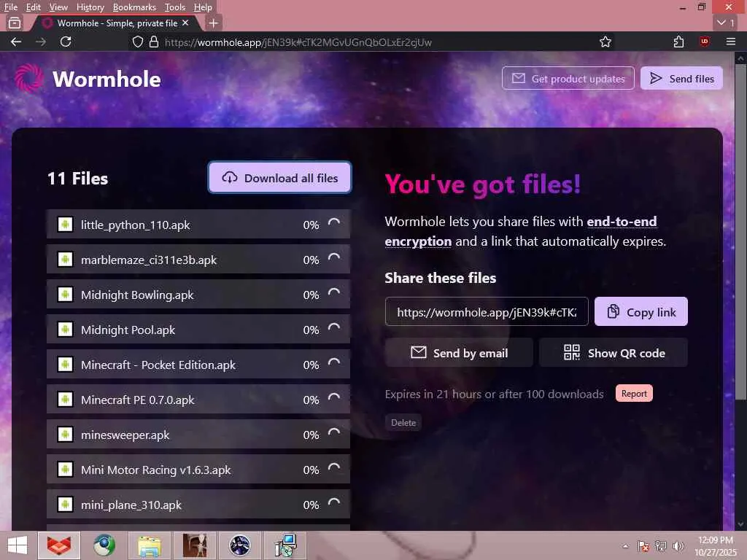
Task: Close the Wormhole tab
Action: 185,23
